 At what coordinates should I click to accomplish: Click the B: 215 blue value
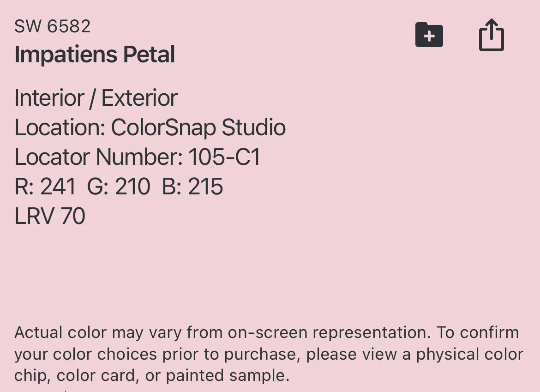click(x=192, y=187)
